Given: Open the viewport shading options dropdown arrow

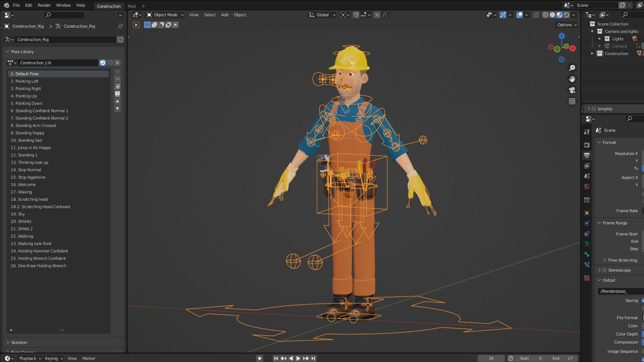Looking at the screenshot, I should click(574, 15).
